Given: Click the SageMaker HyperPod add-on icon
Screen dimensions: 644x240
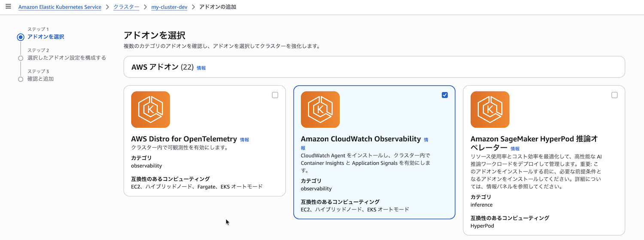Looking at the screenshot, I should pyautogui.click(x=489, y=109).
